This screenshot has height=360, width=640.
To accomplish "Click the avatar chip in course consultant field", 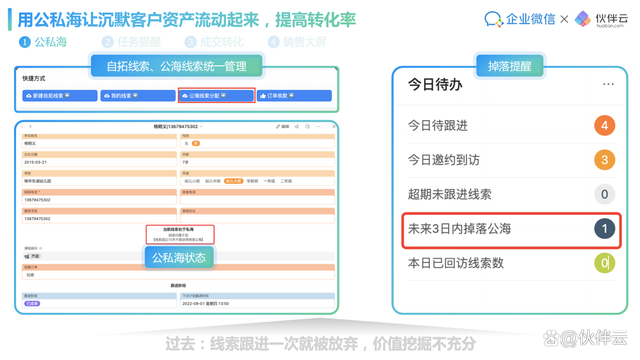I will coord(32,256).
